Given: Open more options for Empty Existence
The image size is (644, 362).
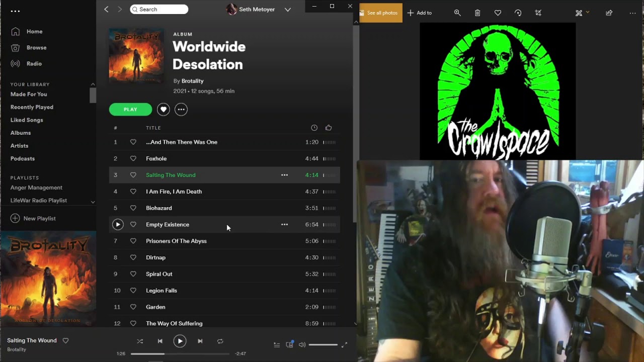Looking at the screenshot, I should [284, 225].
